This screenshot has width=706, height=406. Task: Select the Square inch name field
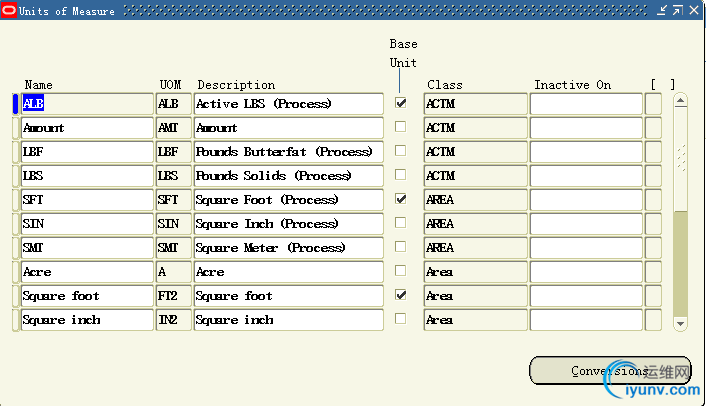[x=87, y=320]
